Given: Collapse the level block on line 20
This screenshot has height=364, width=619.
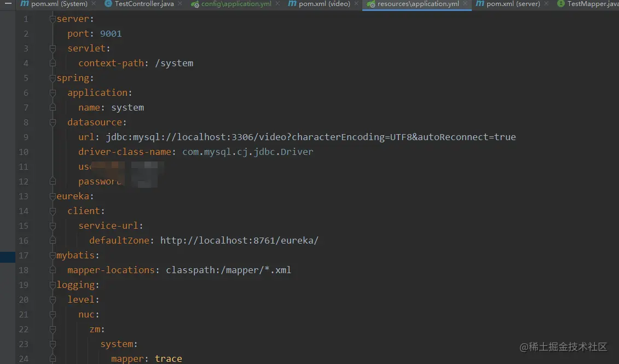Looking at the screenshot, I should coord(53,299).
